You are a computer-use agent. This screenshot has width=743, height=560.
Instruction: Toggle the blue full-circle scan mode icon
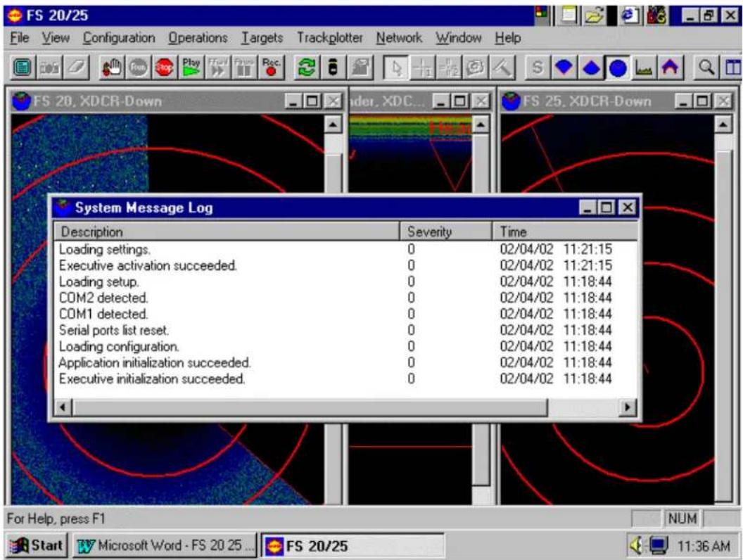(618, 68)
